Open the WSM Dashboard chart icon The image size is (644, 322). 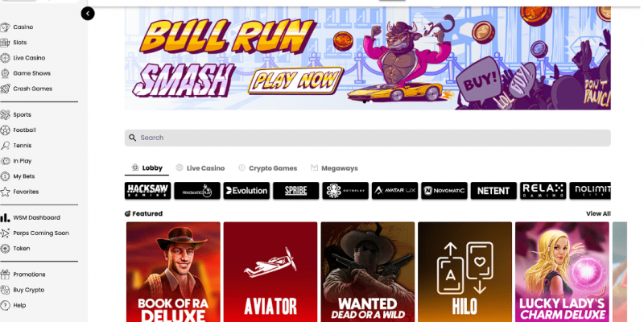[x=5, y=217]
